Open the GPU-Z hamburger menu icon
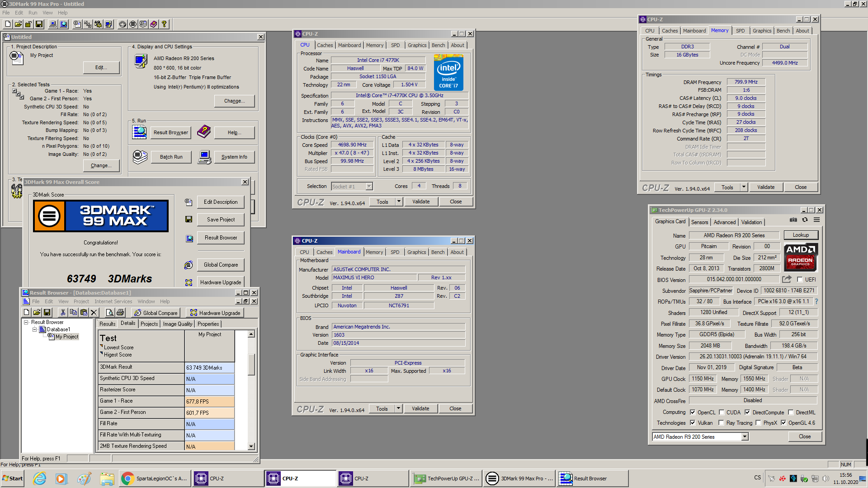 coord(817,220)
